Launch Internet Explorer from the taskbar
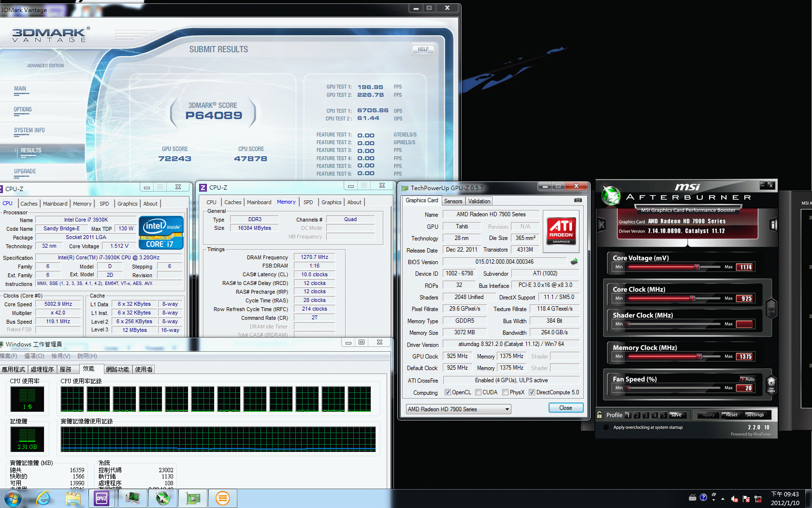This screenshot has width=812, height=508. click(x=43, y=498)
